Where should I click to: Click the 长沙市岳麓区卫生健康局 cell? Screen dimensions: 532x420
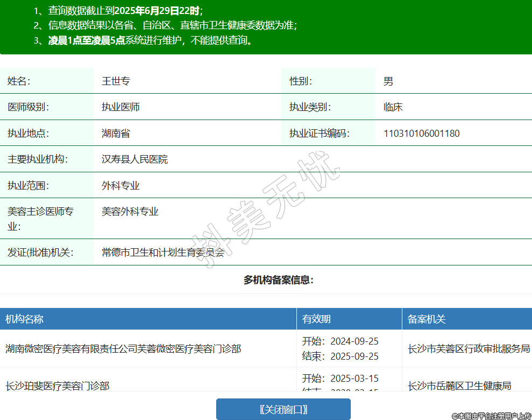pos(459,386)
